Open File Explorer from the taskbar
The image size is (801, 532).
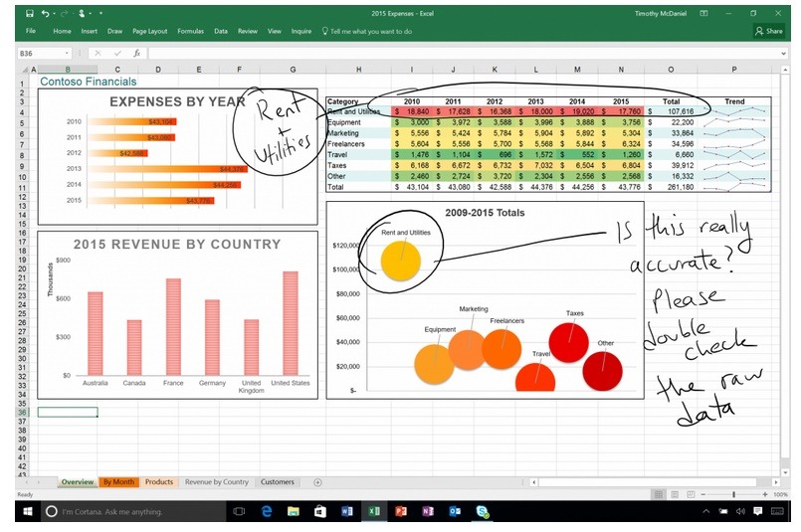click(x=294, y=511)
